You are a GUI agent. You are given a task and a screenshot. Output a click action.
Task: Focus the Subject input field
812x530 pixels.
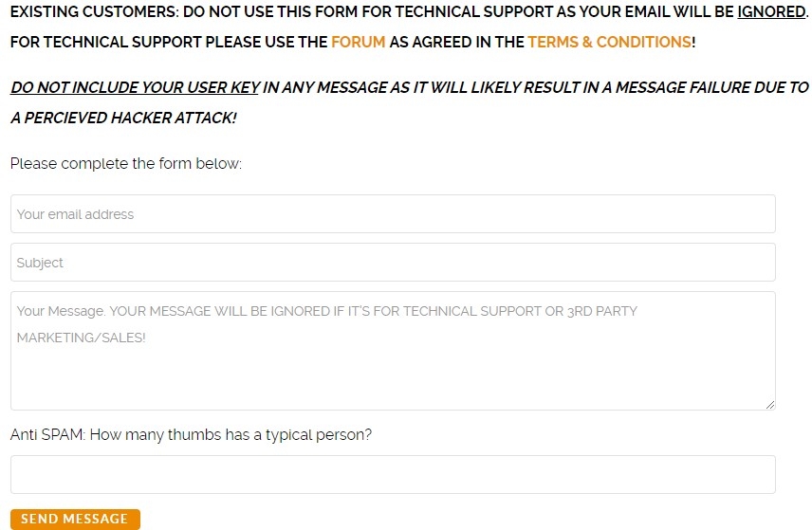click(x=393, y=263)
